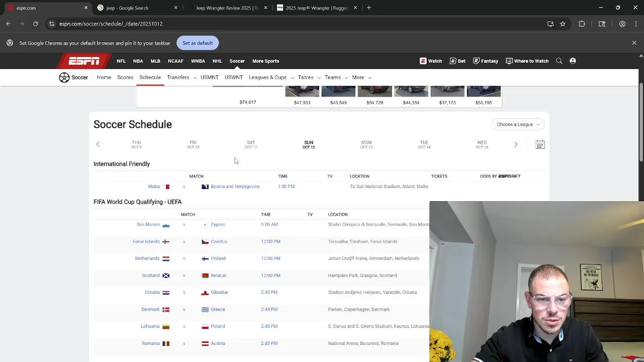Screen dimensions: 644x362
Task: Open a new browser tab with plus
Action: 369,8
